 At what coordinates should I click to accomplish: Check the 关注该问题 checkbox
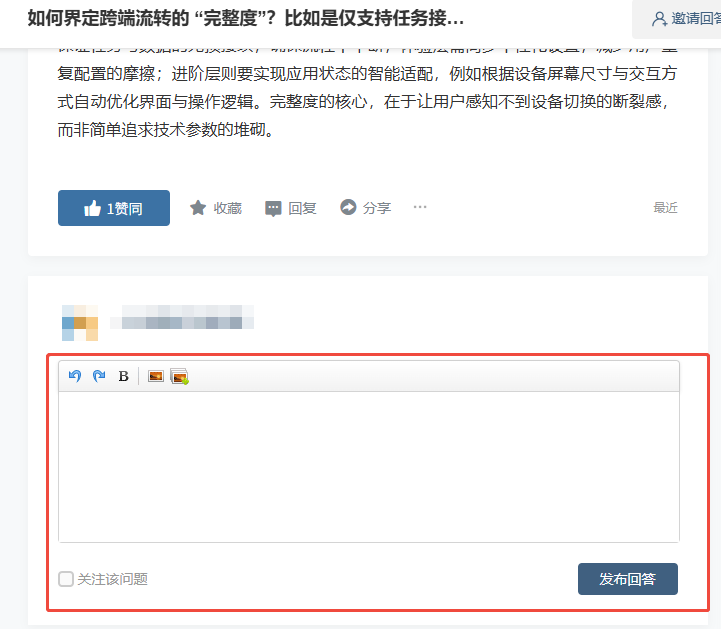point(66,579)
